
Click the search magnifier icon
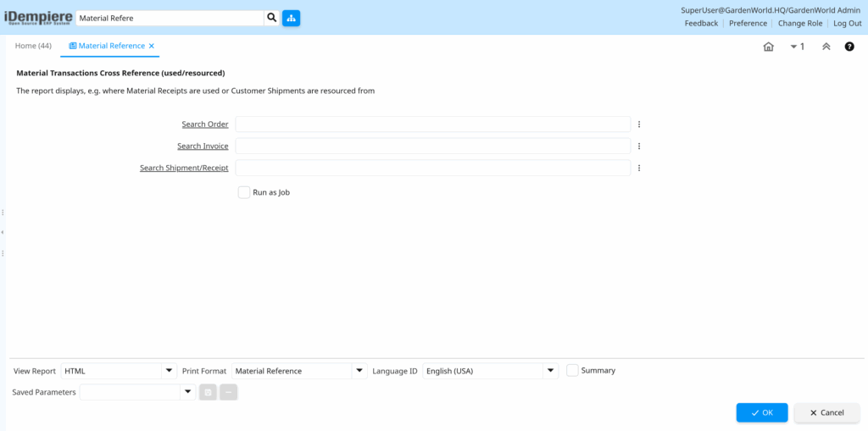271,18
